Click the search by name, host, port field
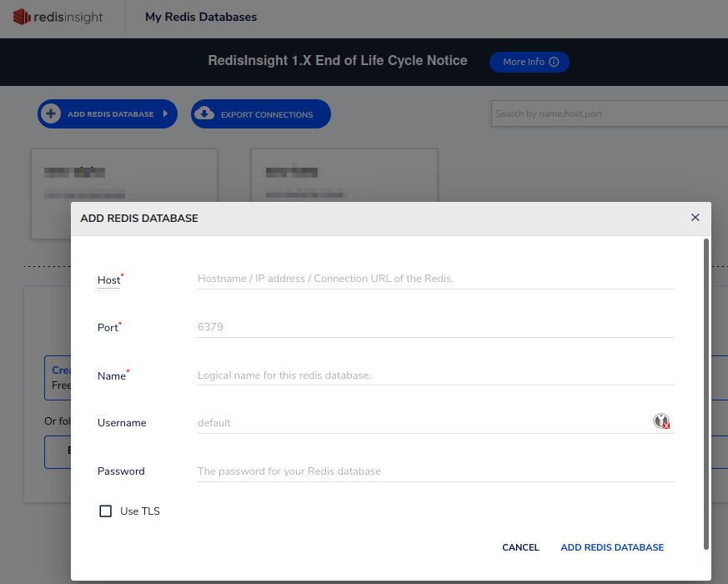 (608, 113)
